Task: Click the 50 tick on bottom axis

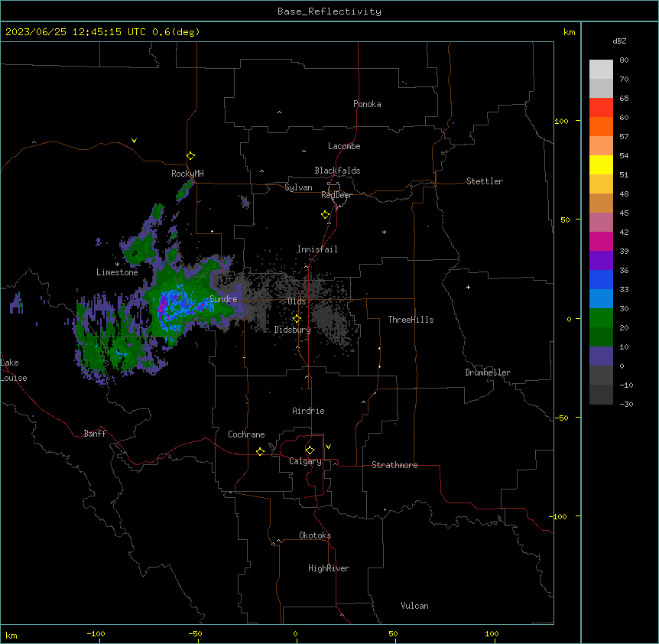Action: (x=393, y=633)
